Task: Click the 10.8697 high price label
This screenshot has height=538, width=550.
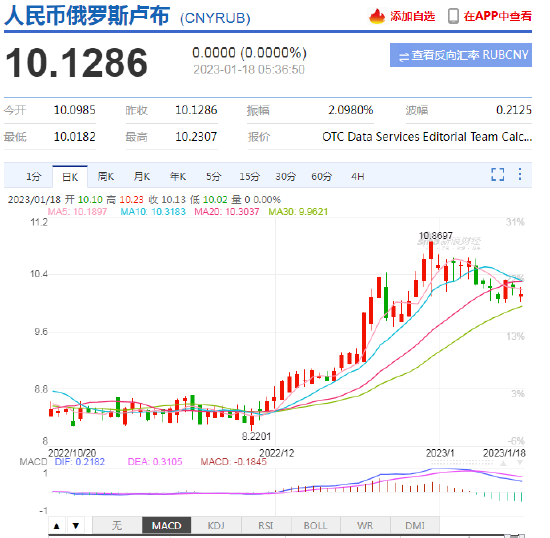Action: [x=436, y=235]
